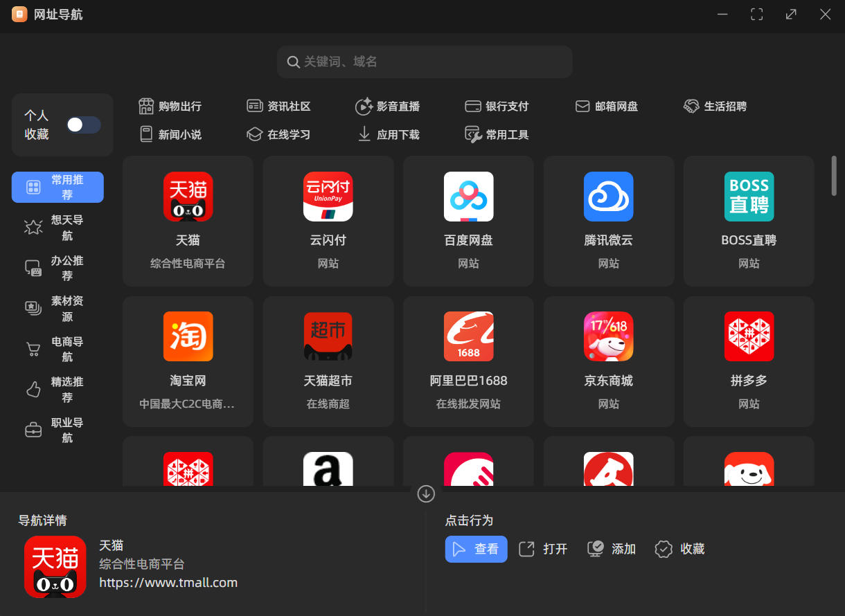Enable the 个人收藏 personal favorites switch
The height and width of the screenshot is (616, 845).
coord(83,125)
